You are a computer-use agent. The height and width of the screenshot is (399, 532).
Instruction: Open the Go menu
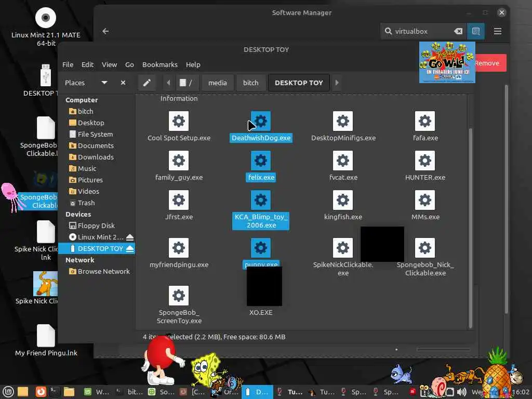point(129,64)
